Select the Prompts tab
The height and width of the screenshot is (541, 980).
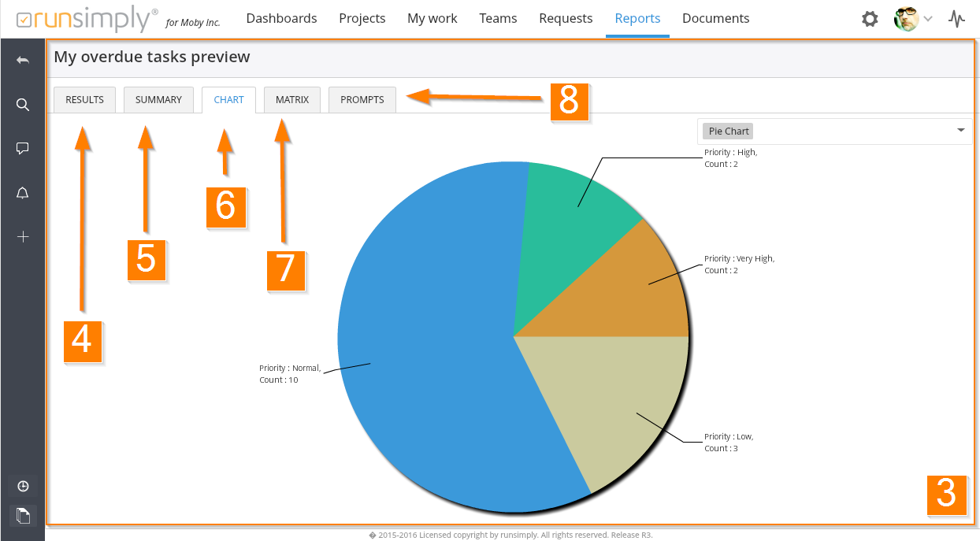point(362,100)
